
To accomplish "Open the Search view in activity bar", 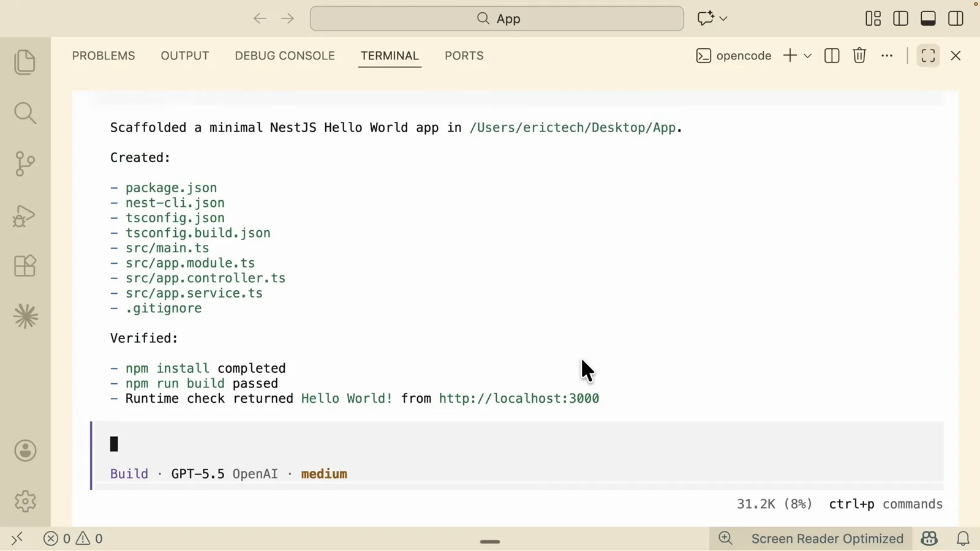I will (x=25, y=113).
